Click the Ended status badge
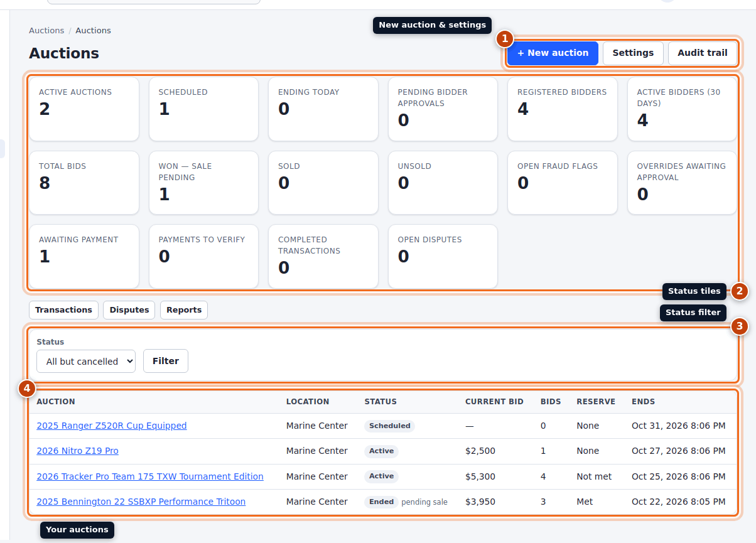This screenshot has width=756, height=543. (381, 502)
